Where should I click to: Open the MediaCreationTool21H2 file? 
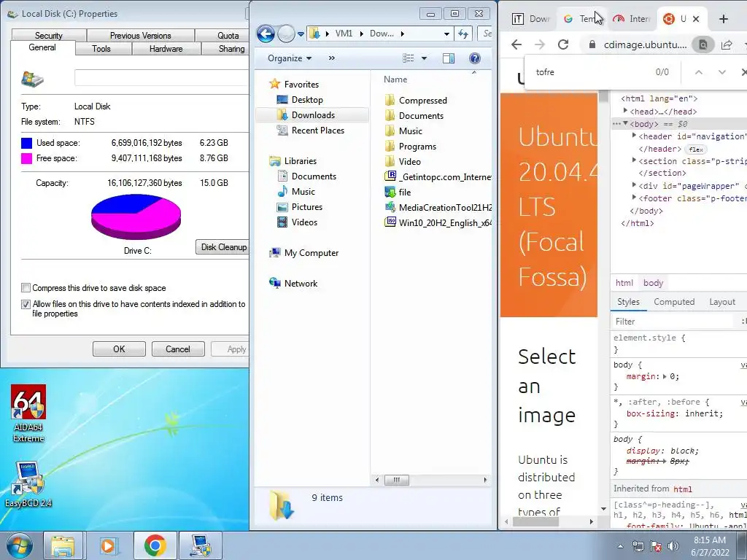click(438, 207)
